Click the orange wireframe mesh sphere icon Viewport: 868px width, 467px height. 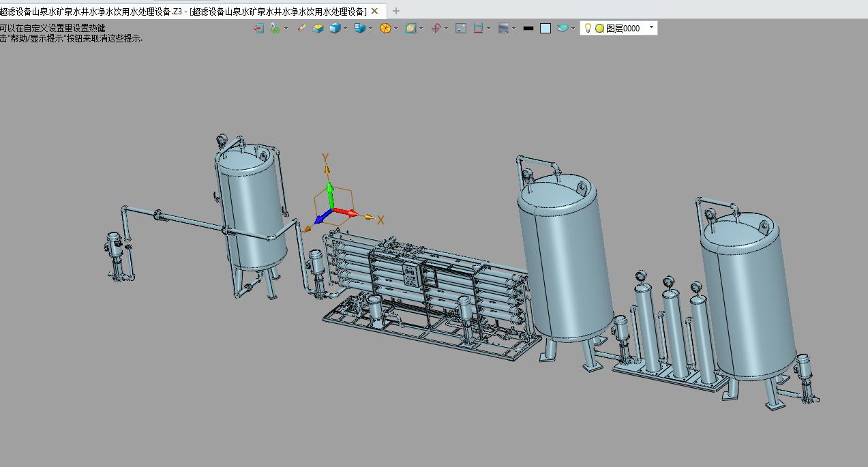click(385, 28)
